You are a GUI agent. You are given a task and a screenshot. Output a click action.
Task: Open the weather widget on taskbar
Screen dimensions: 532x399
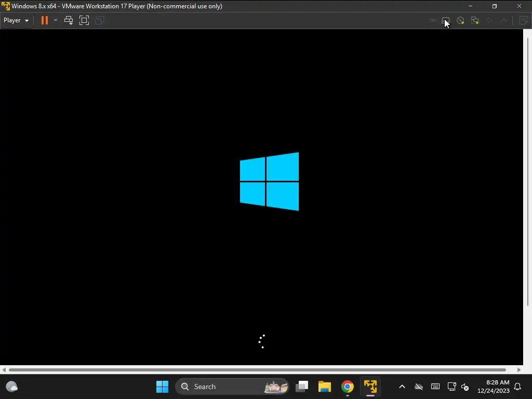(12, 387)
